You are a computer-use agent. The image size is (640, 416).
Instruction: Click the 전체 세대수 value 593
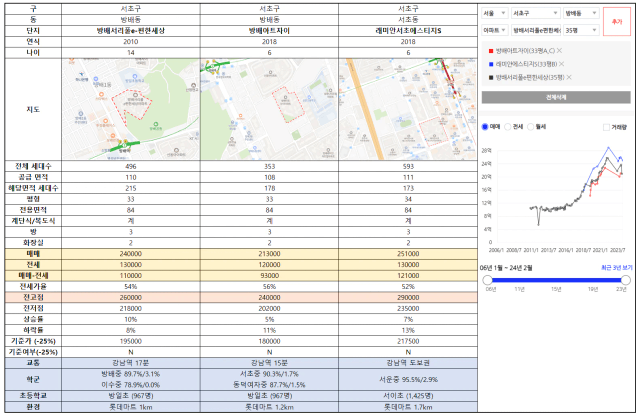point(408,167)
